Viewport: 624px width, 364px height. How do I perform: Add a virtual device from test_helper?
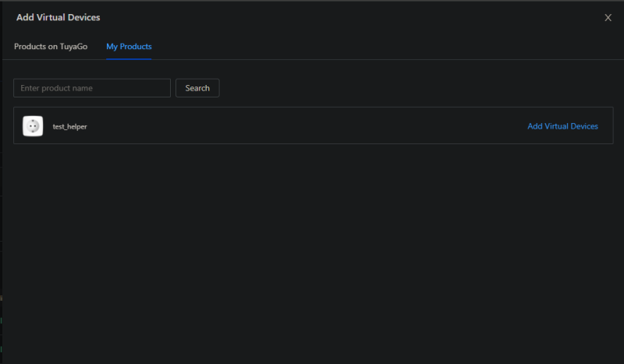point(562,126)
